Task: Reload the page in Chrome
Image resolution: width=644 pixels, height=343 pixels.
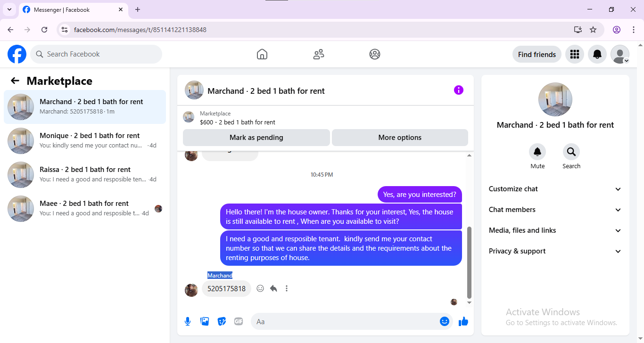Action: coord(44,30)
